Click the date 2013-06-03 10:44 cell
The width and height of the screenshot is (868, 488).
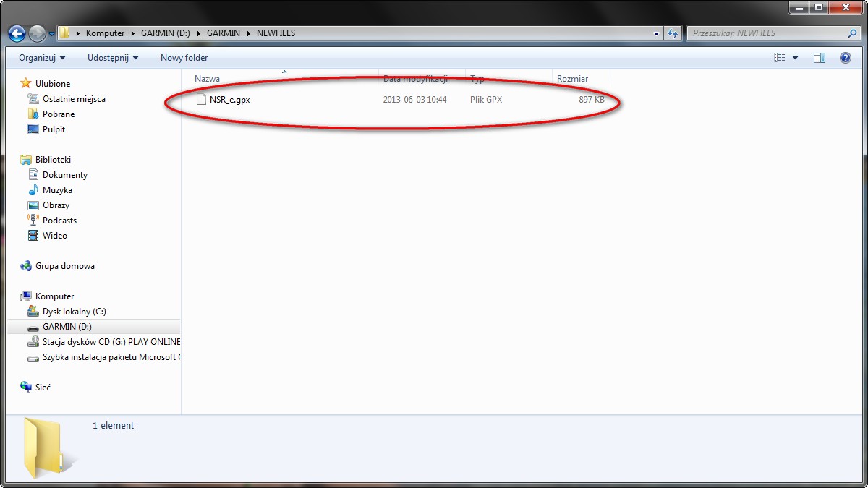tap(414, 100)
